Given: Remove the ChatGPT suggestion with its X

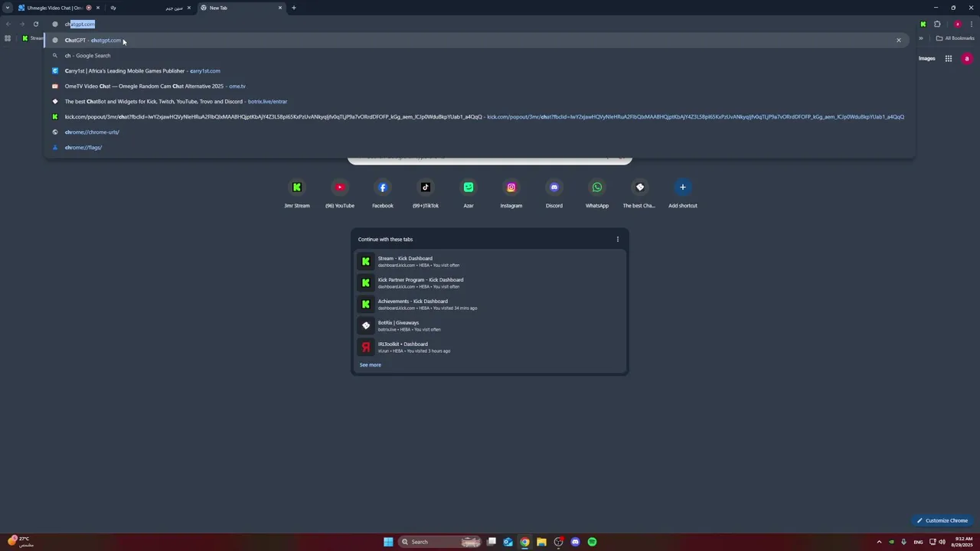Looking at the screenshot, I should tap(899, 40).
